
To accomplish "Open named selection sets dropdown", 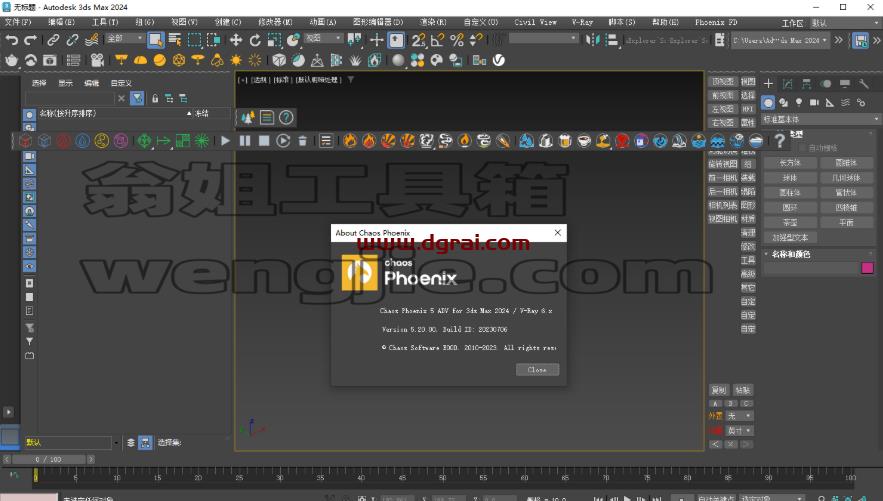I will 543,38.
